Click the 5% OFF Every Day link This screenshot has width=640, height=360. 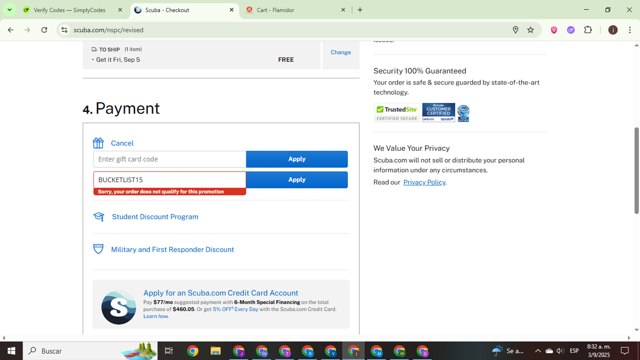pyautogui.click(x=235, y=309)
